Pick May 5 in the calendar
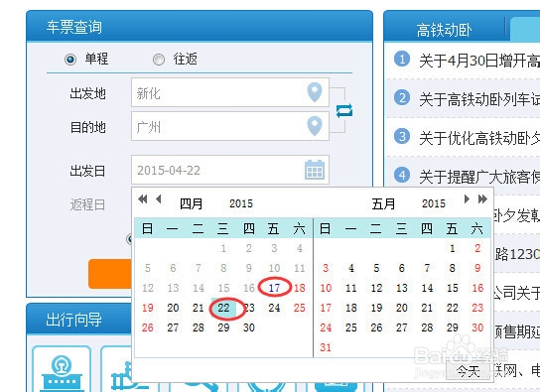 click(x=376, y=268)
